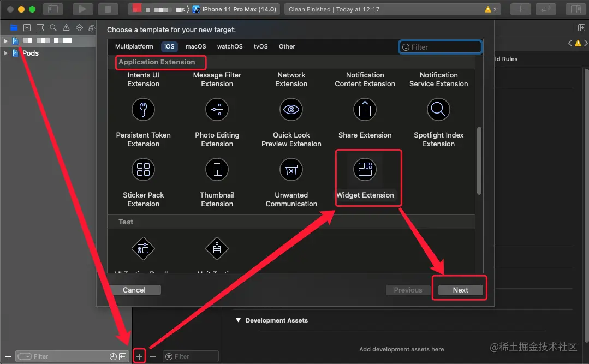589x364 pixels.
Task: Open the Project navigator folder icon
Action: coord(14,27)
